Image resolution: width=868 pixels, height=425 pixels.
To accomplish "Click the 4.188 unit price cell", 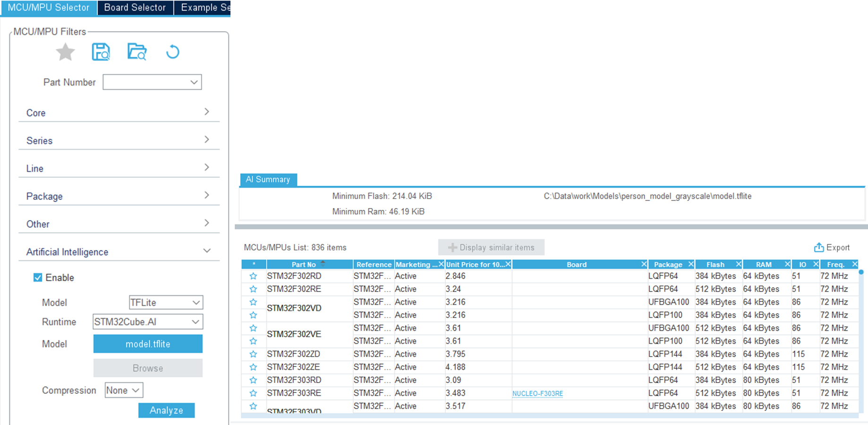I will click(478, 367).
